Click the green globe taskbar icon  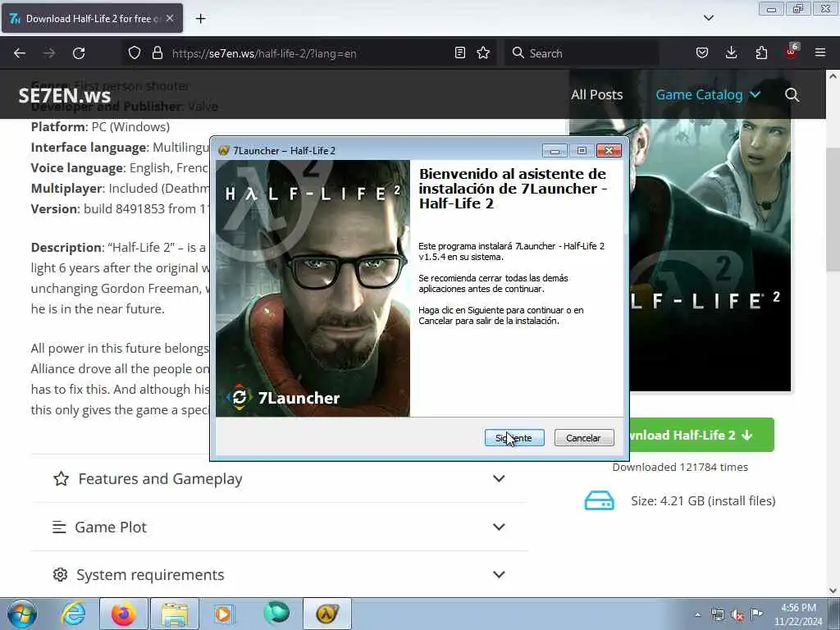click(x=276, y=614)
